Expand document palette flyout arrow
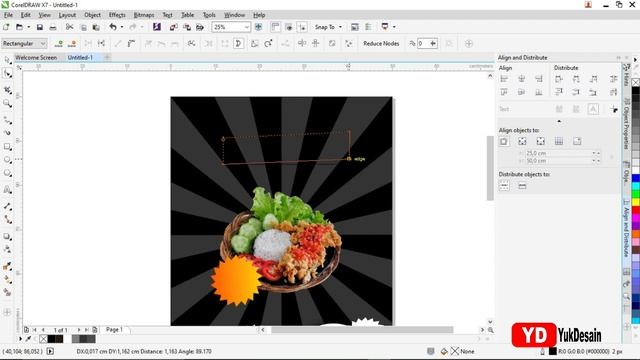The width and height of the screenshot is (640, 360). pos(20,339)
